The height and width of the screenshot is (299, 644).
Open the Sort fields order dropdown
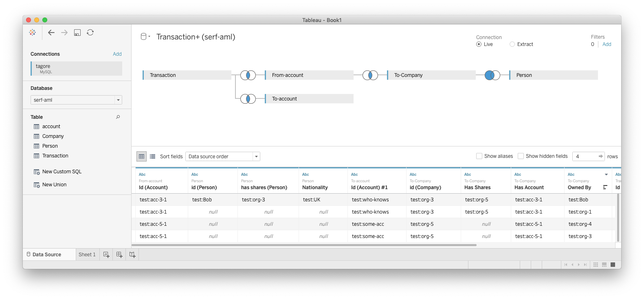click(x=256, y=157)
